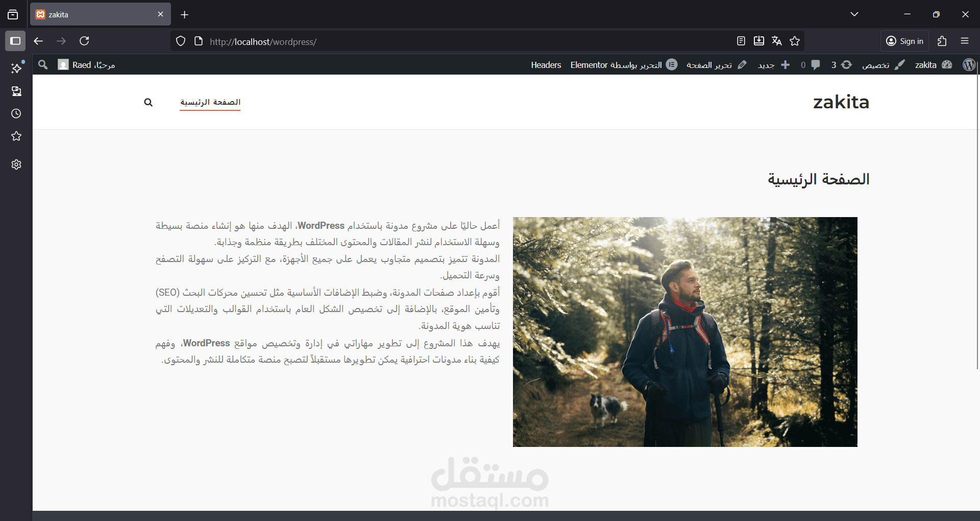Open the browser application menu
Image resolution: width=980 pixels, height=521 pixels.
pos(965,41)
